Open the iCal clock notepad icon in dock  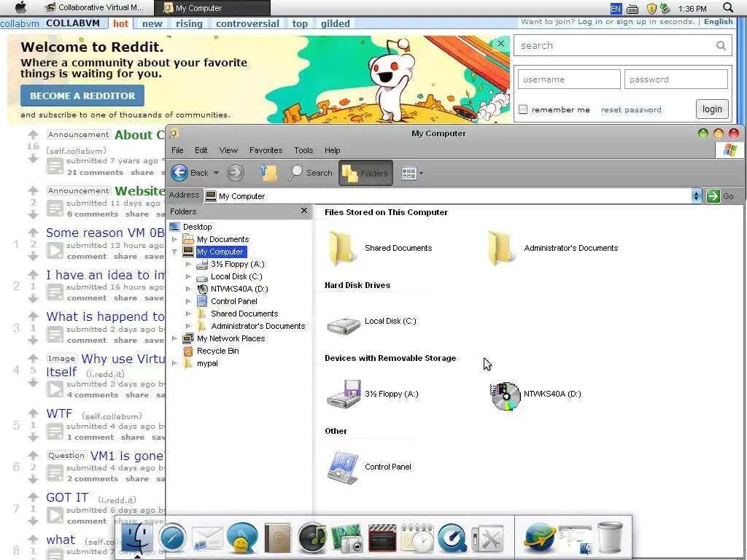(x=417, y=539)
